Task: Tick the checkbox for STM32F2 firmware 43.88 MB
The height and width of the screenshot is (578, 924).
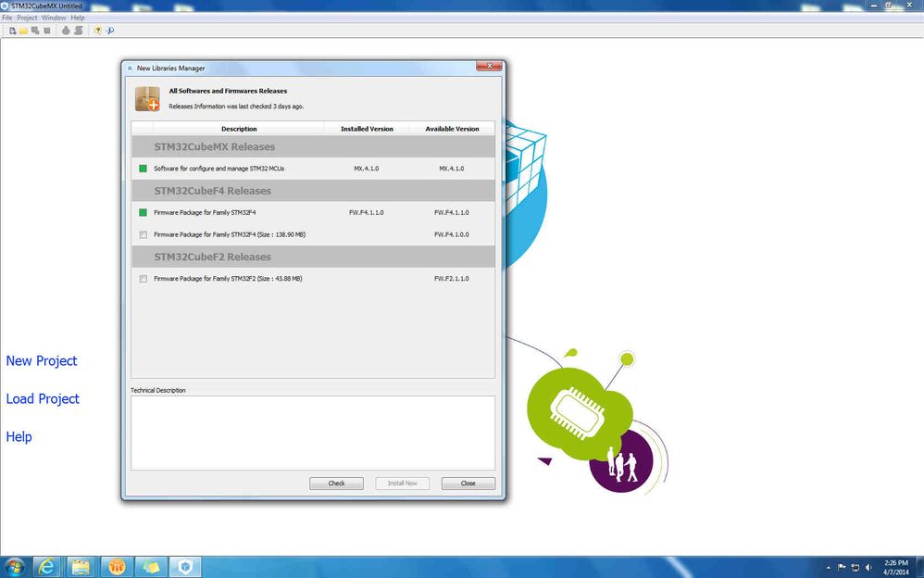Action: coord(144,279)
